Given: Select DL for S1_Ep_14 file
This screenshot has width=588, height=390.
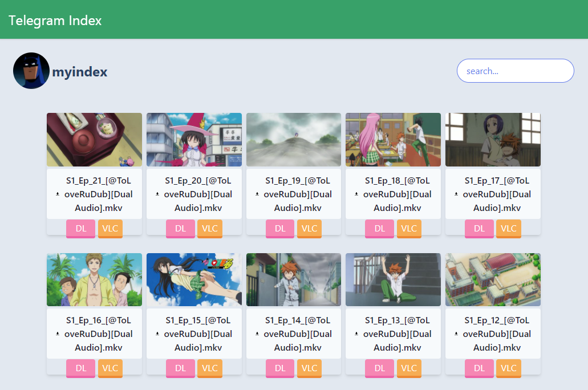Looking at the screenshot, I should point(280,368).
